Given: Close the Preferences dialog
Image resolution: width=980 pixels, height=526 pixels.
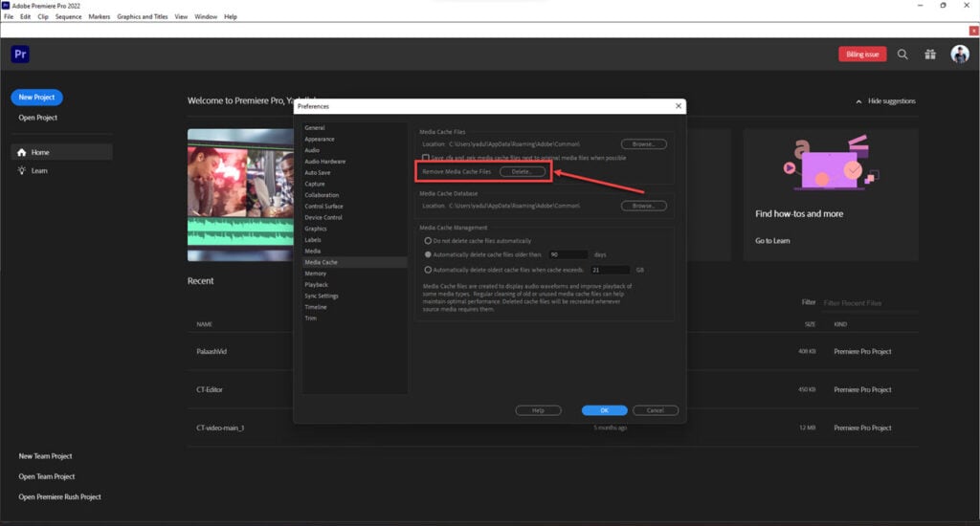Looking at the screenshot, I should pos(679,106).
